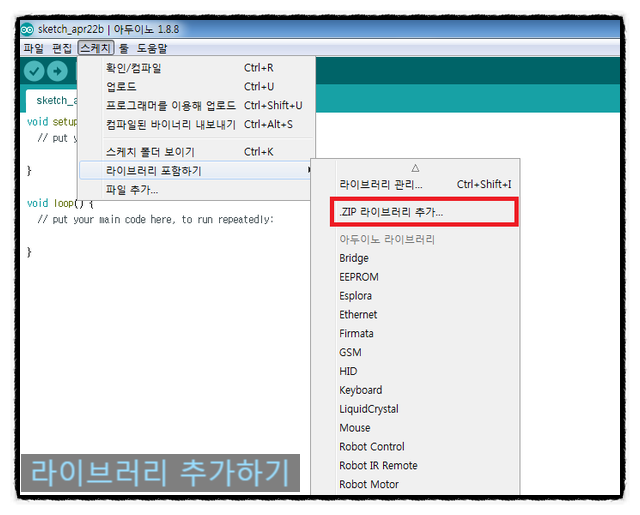This screenshot has height=515, width=640.
Task: Open the 툴 menu
Action: click(x=123, y=48)
